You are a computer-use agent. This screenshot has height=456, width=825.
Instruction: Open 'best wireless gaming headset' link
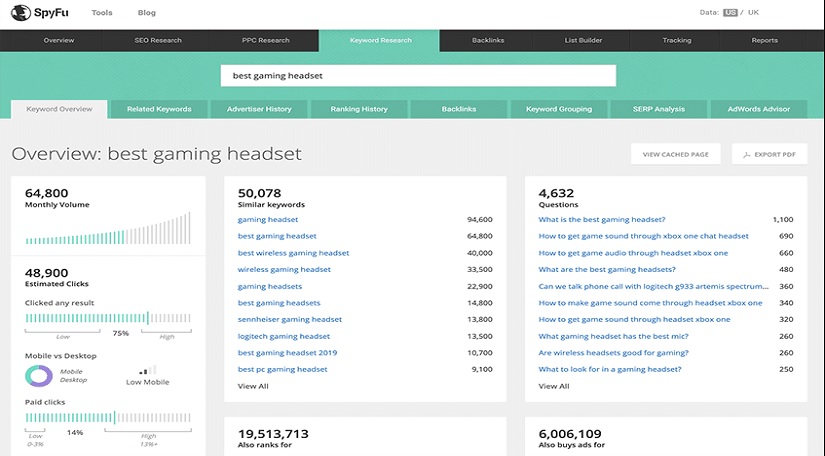point(294,253)
